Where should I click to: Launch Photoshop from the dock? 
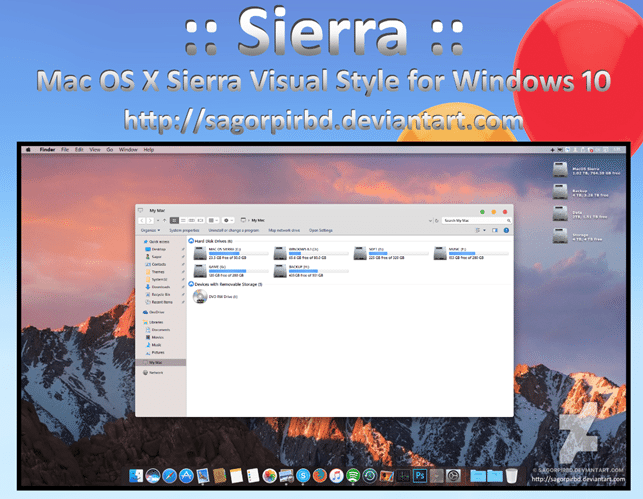420,476
